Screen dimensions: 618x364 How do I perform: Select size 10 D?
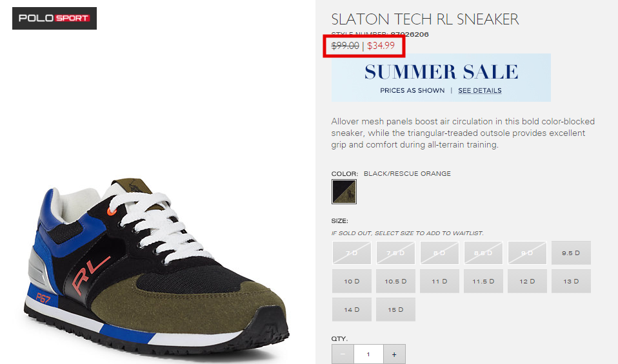click(x=352, y=282)
